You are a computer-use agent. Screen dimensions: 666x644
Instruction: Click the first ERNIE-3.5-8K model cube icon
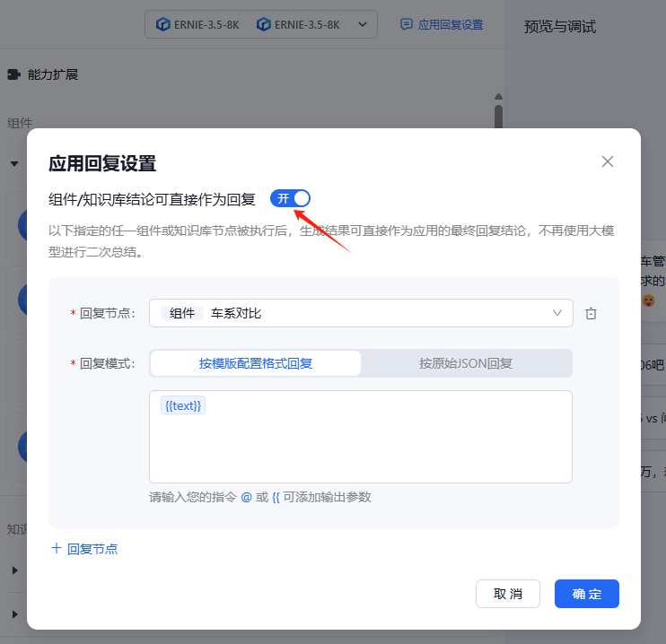(x=162, y=24)
